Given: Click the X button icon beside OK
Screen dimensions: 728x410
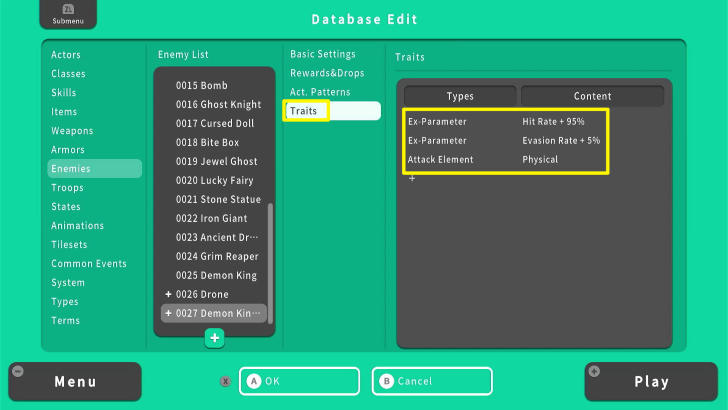Looking at the screenshot, I should tap(225, 381).
